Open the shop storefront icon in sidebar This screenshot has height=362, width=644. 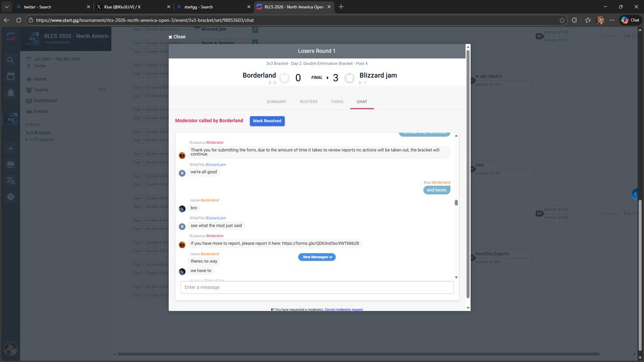tap(10, 164)
